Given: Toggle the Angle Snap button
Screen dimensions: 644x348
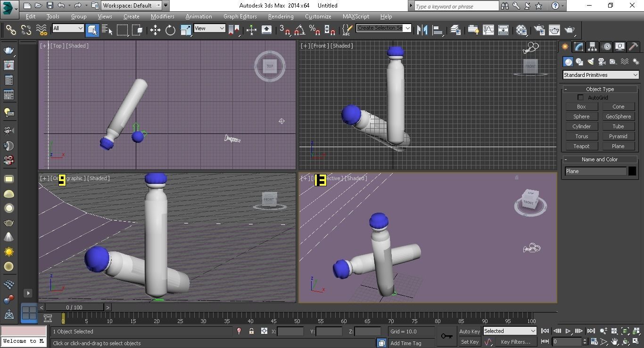Looking at the screenshot, I should 299,30.
